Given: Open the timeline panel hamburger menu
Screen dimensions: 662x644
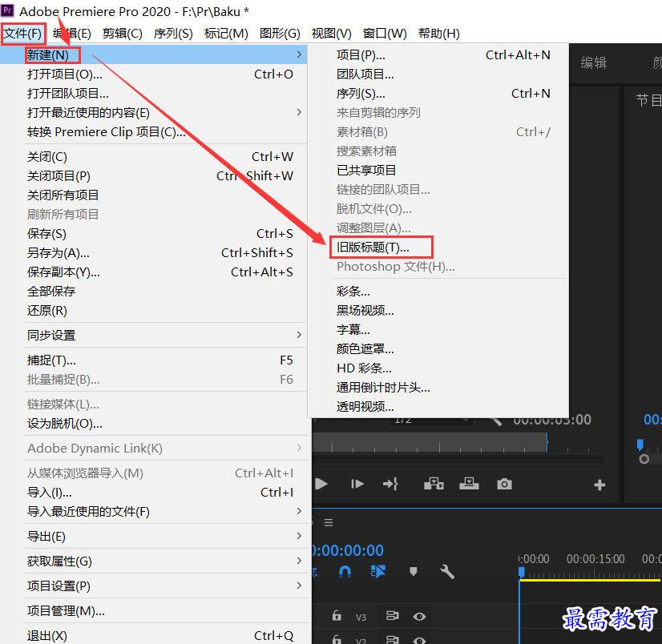Looking at the screenshot, I should (x=329, y=522).
